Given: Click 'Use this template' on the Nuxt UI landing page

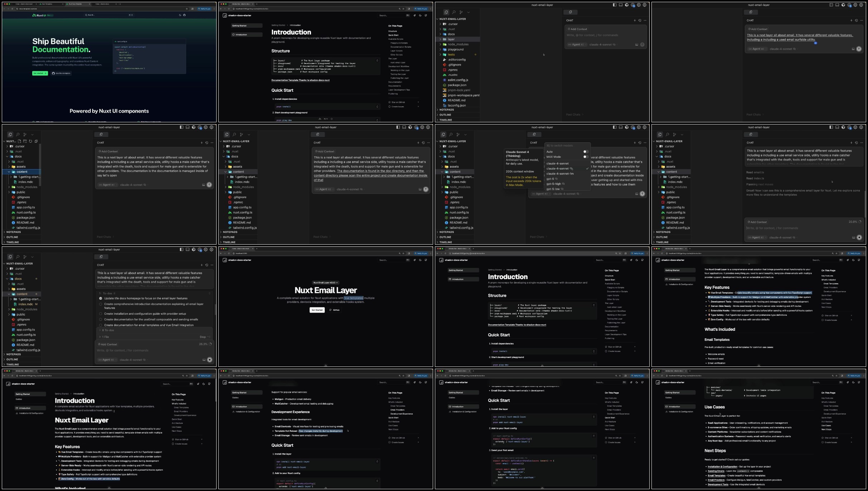Looking at the screenshot, I should tap(61, 73).
